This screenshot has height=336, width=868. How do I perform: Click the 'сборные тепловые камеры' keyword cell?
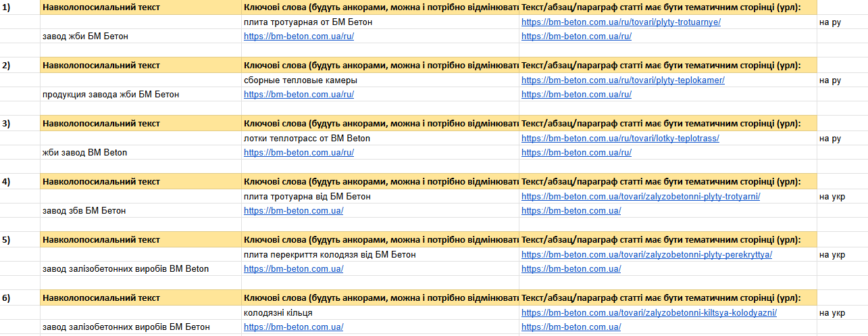[380, 80]
